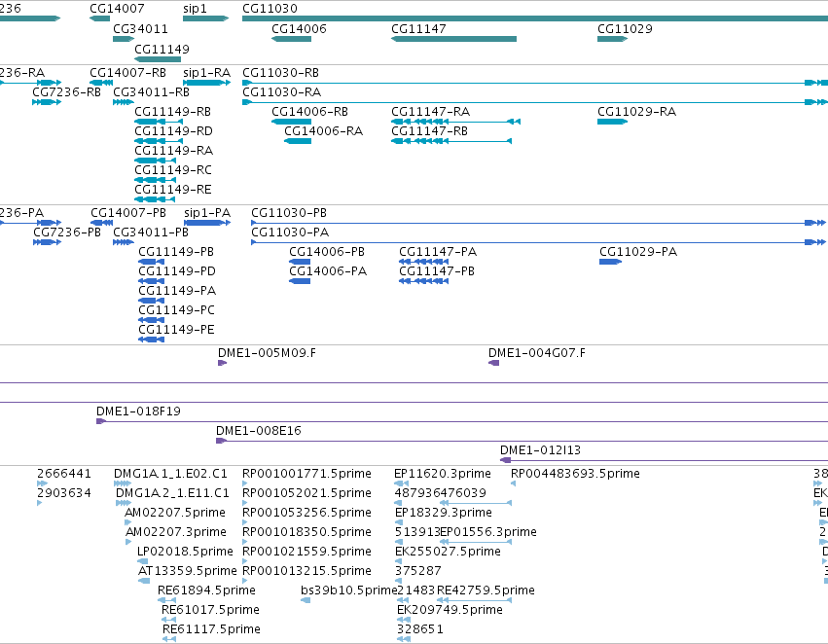This screenshot has height=644, width=828.
Task: Select the CG11029 gene label
Action: [625, 28]
